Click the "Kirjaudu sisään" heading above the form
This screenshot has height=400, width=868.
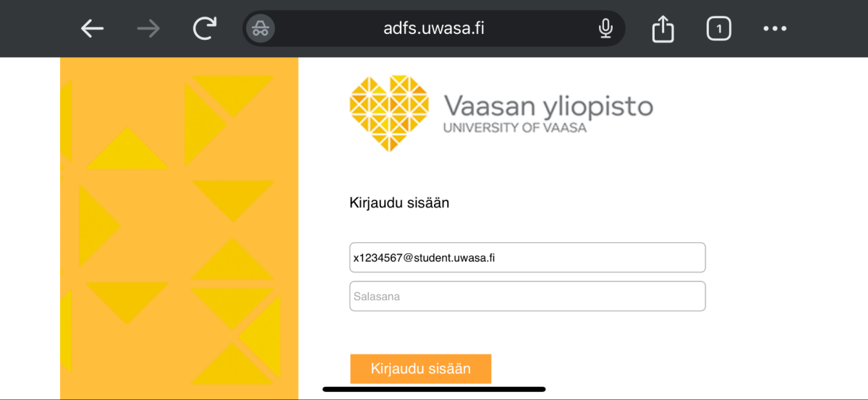click(399, 203)
